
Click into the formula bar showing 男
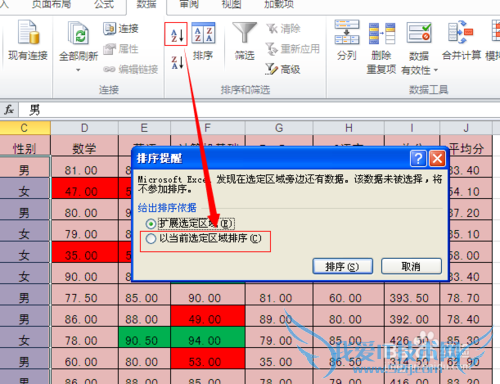pyautogui.click(x=259, y=109)
